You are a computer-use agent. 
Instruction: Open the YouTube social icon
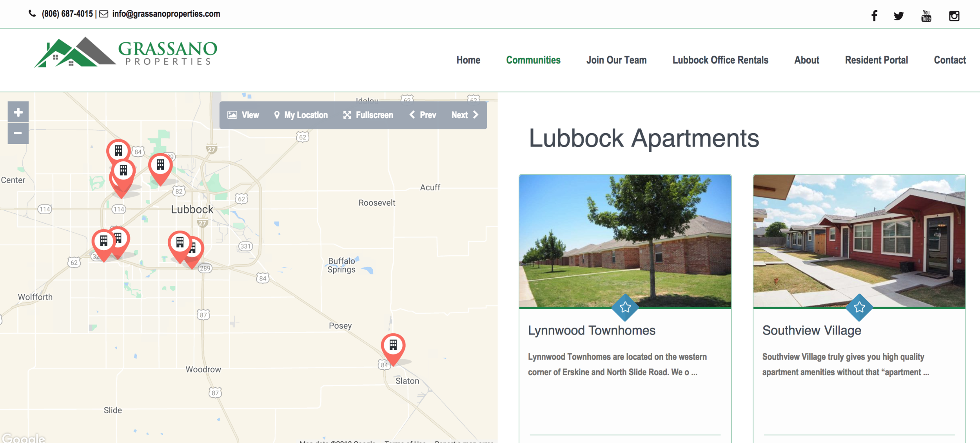926,16
